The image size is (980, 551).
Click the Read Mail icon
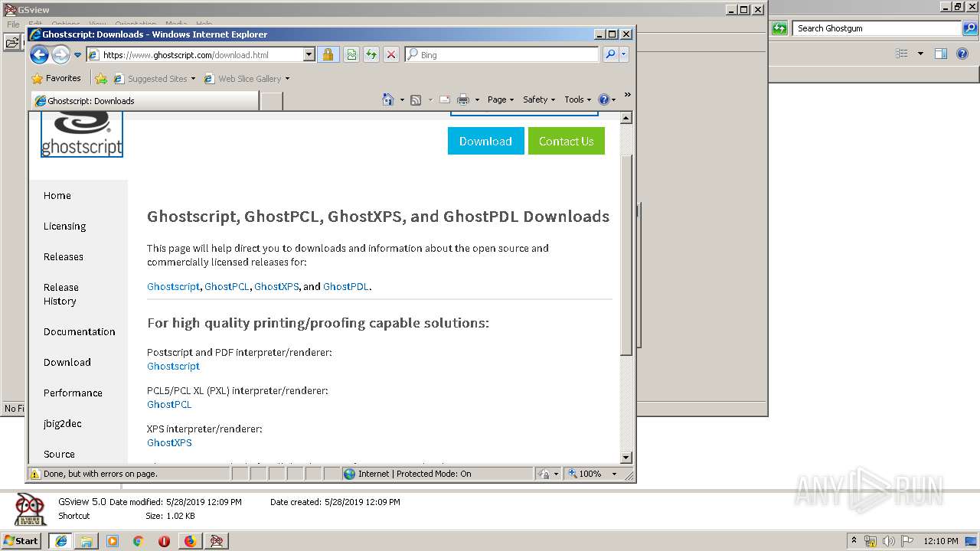[444, 99]
